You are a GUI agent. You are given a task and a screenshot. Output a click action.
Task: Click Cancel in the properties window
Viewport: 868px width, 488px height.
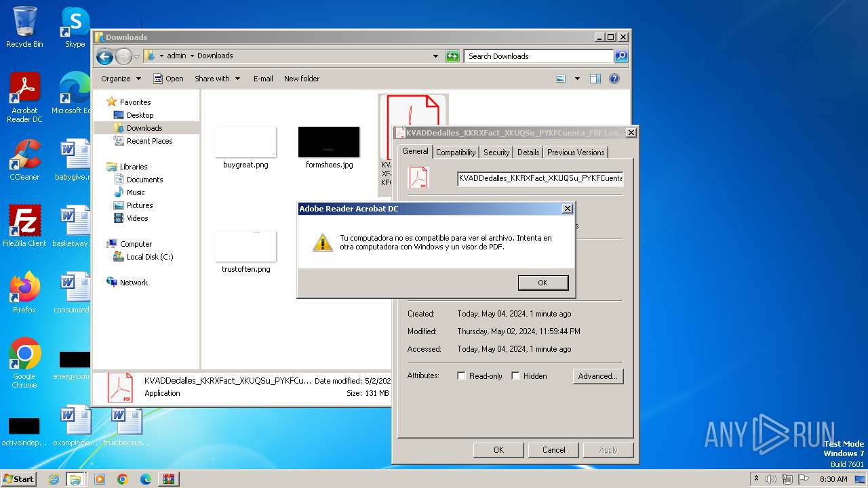[553, 449]
